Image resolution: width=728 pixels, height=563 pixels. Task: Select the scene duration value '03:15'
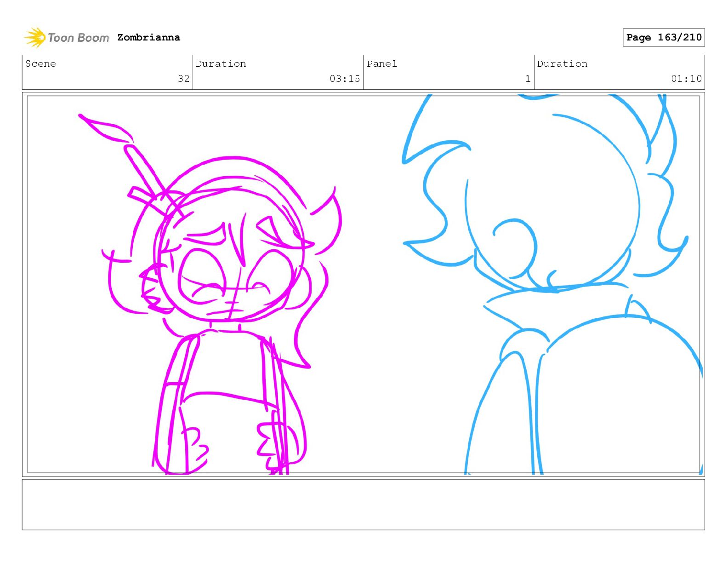pyautogui.click(x=345, y=79)
